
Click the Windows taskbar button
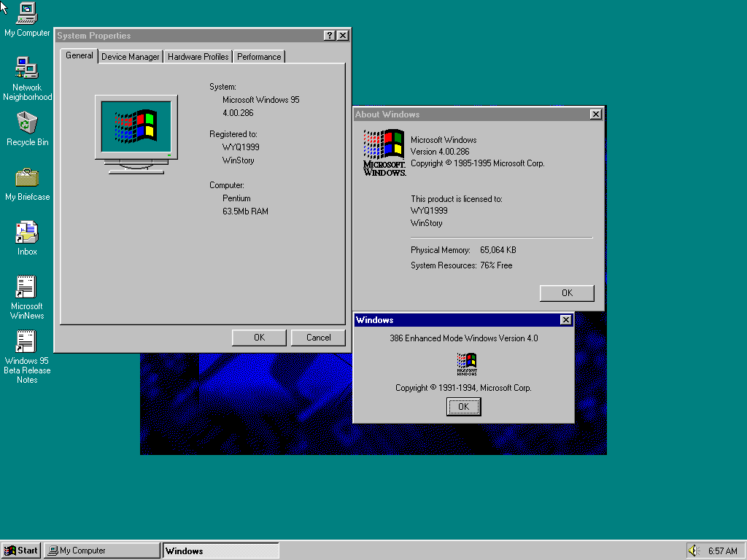coord(220,551)
